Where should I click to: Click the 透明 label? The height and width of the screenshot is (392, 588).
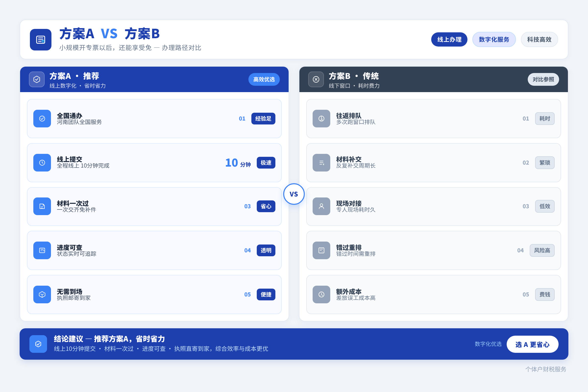point(266,250)
